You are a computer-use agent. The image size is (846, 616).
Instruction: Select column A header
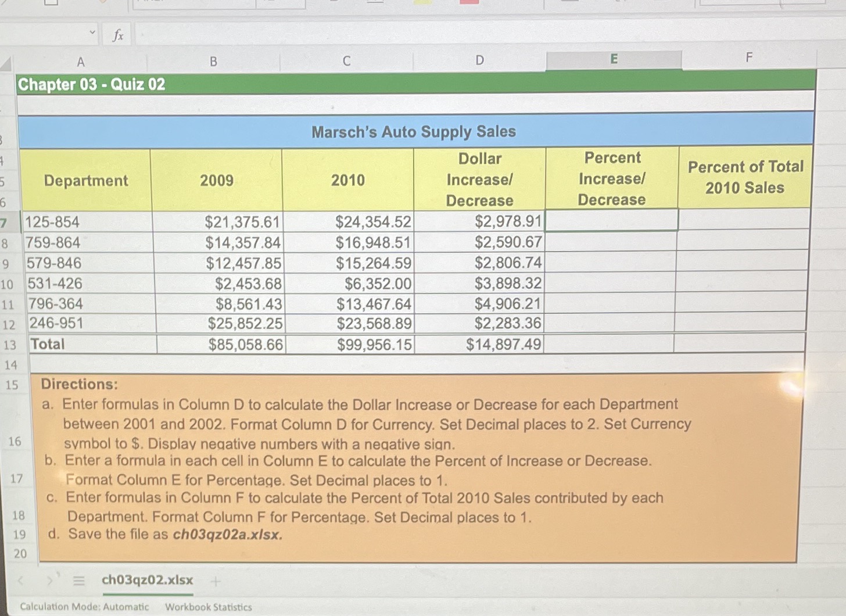[x=81, y=62]
